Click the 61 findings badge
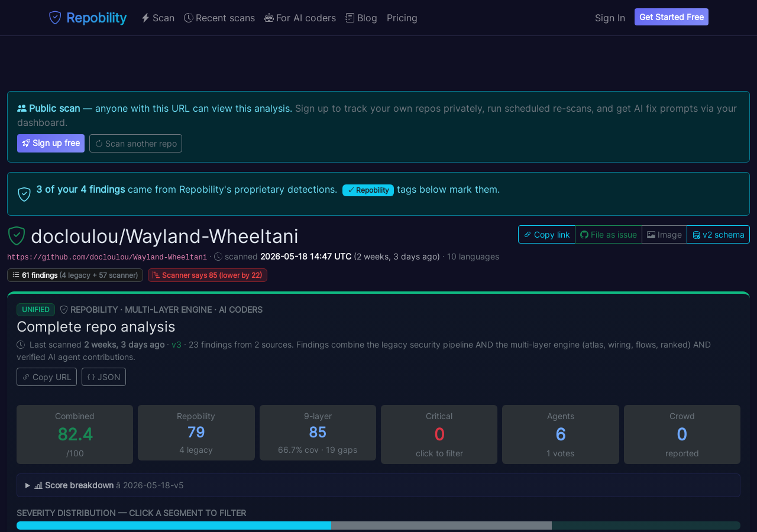The image size is (757, 532). tap(75, 275)
